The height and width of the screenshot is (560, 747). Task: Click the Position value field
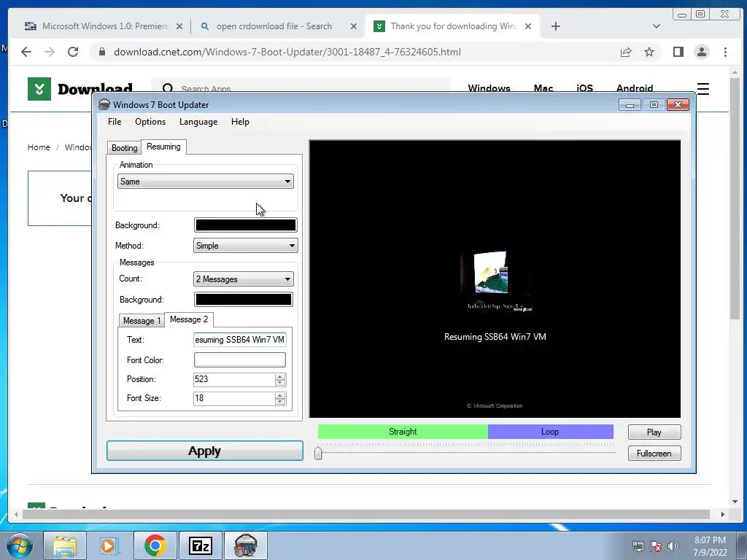[234, 379]
